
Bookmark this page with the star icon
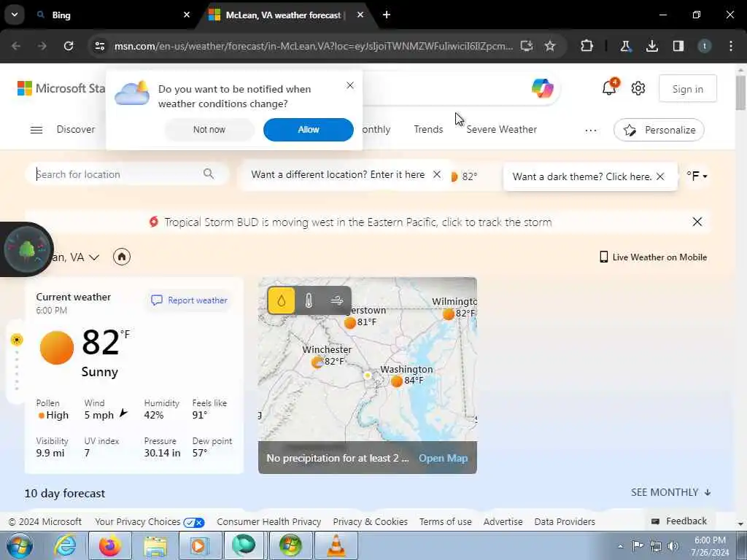[x=550, y=46]
